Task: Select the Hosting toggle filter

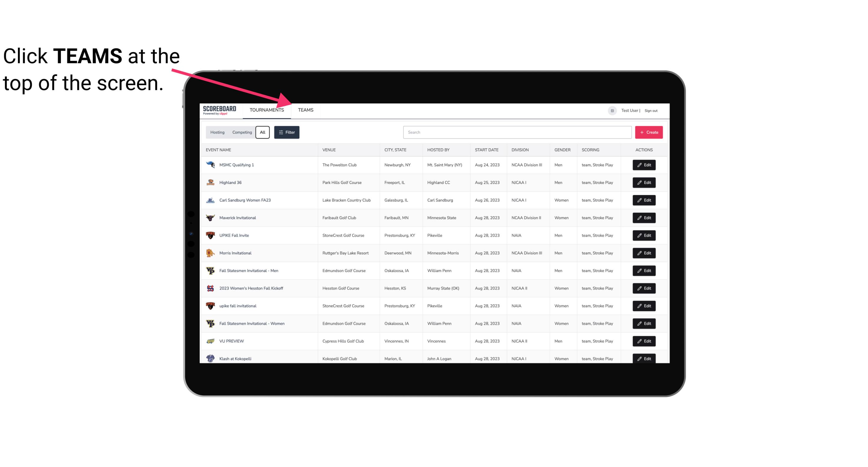Action: (x=217, y=132)
